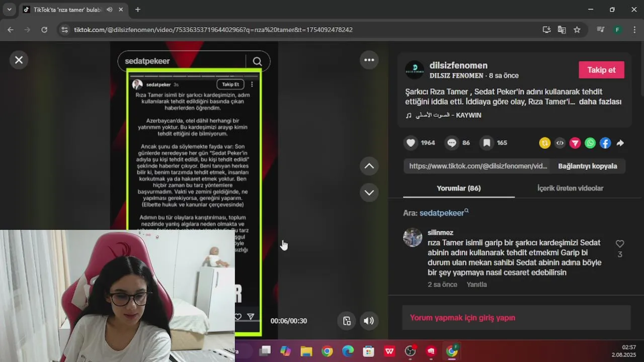Open silinmez commenter username
The image size is (644, 362).
440,233
